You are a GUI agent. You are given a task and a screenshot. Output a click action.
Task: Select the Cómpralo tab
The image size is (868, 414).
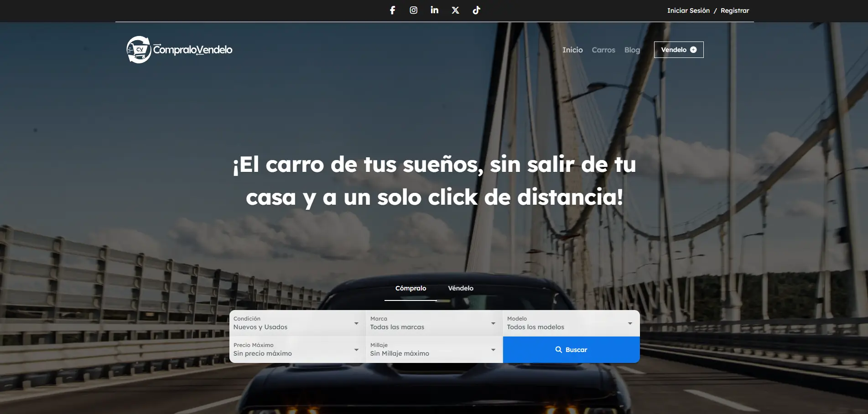point(411,288)
